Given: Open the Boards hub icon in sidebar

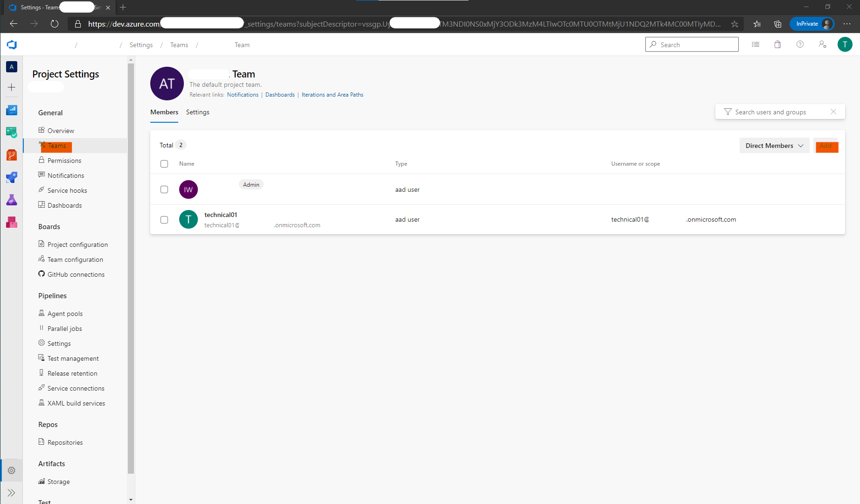Looking at the screenshot, I should tap(12, 133).
